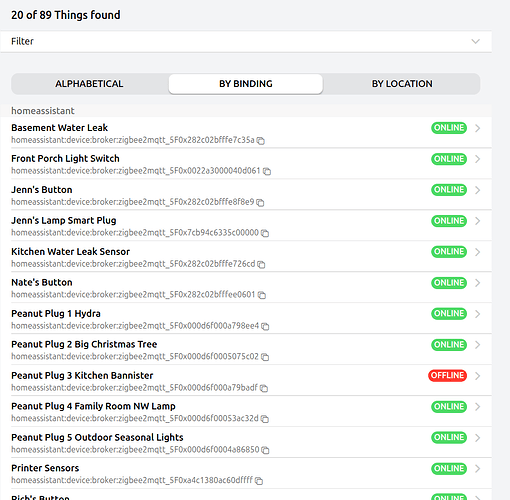Open Basement Water Leak chevron arrow
This screenshot has width=510, height=500.
[478, 128]
